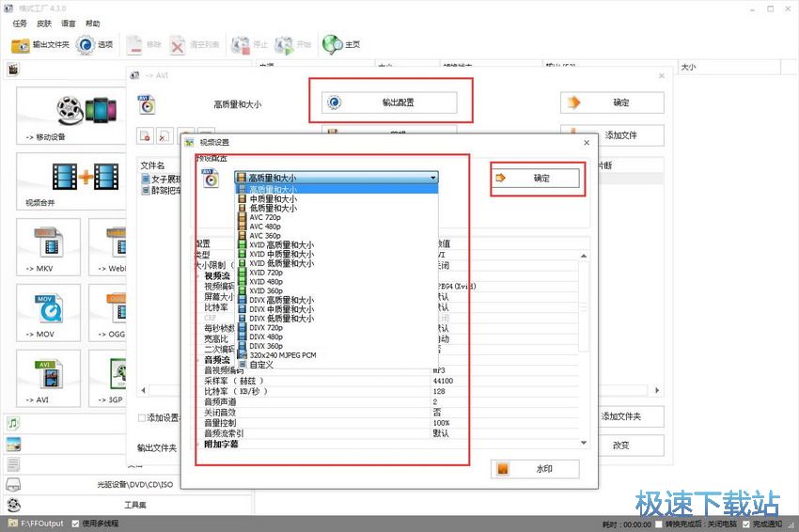Viewport: 799px width, 532px height.
Task: Click the audio bitrate value 128
Action: pos(439,391)
